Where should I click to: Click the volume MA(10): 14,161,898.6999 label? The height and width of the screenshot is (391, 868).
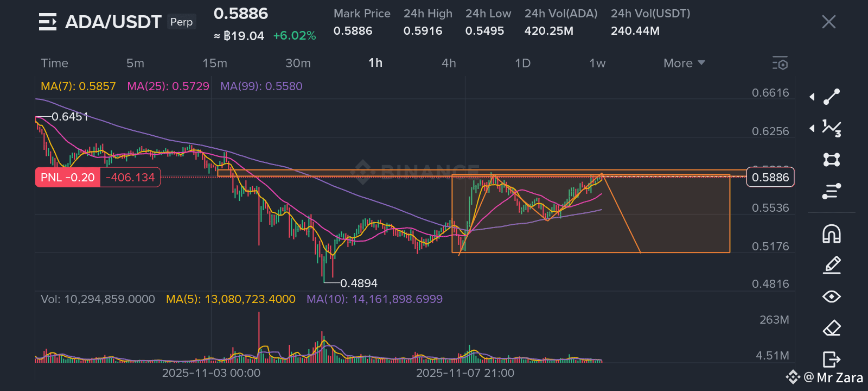coord(374,299)
